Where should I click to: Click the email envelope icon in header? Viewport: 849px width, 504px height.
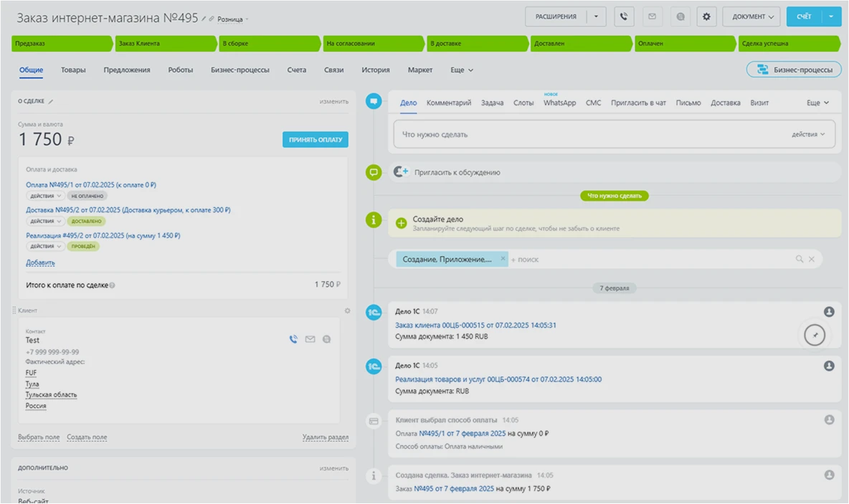pyautogui.click(x=652, y=16)
